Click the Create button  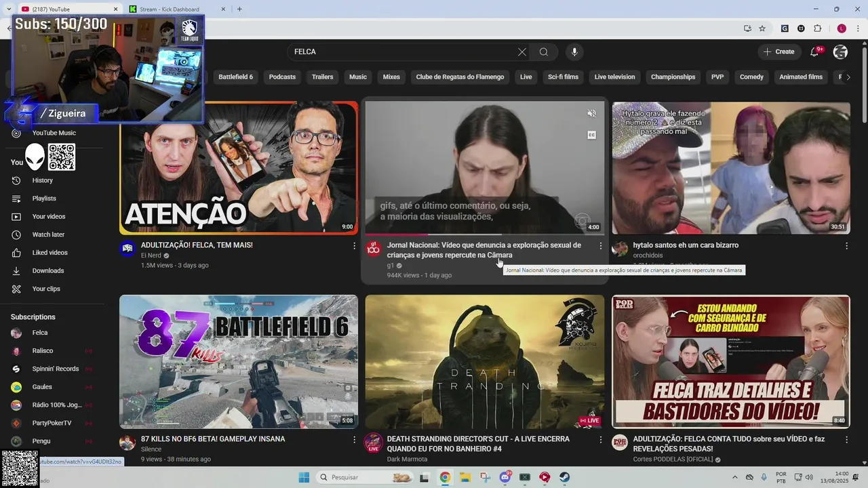point(778,52)
